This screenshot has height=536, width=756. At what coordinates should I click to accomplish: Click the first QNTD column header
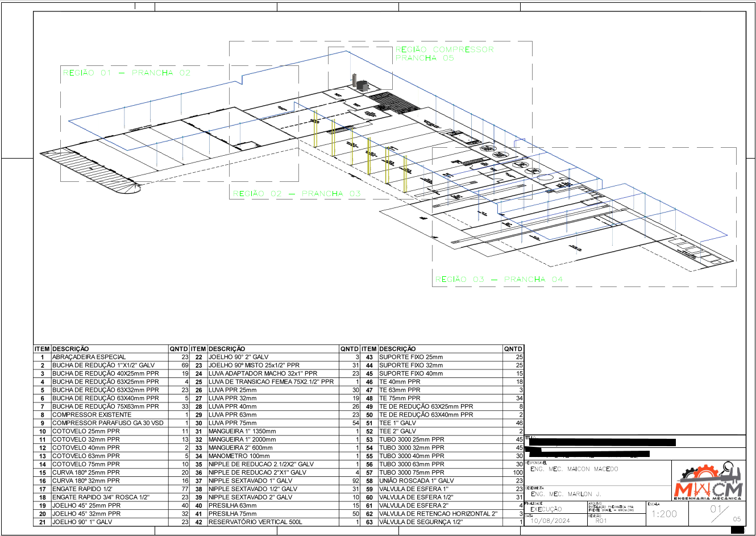pyautogui.click(x=178, y=349)
